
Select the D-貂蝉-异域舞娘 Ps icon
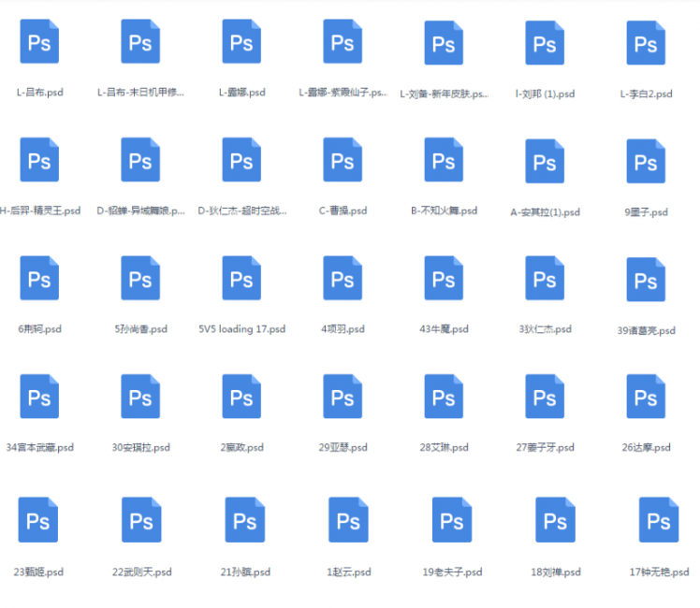pos(140,159)
